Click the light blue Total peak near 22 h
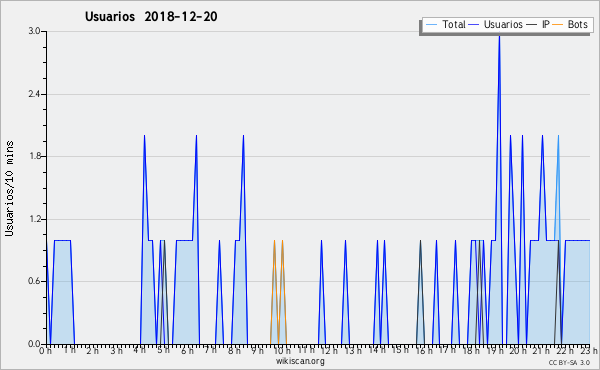Screen dimensions: 600x370 pyautogui.click(x=558, y=136)
